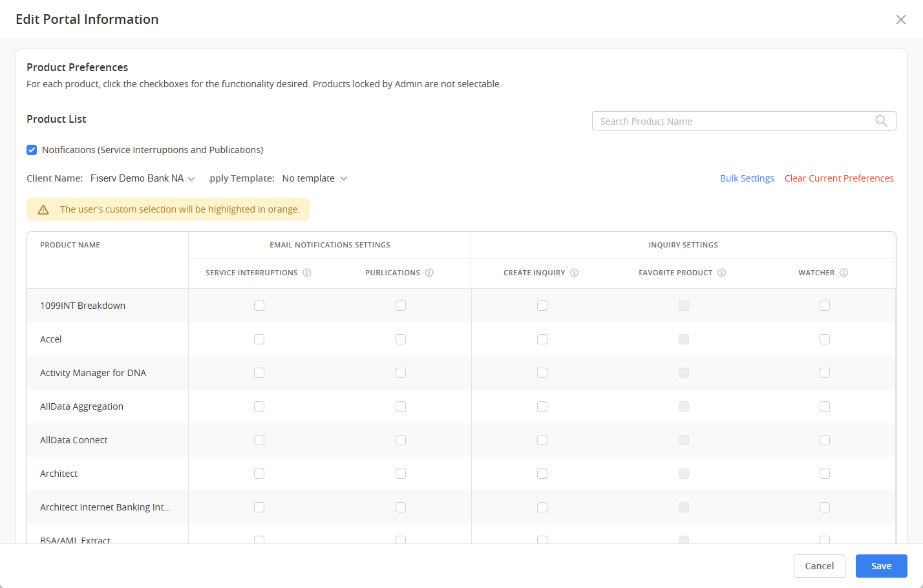Click info icon next to Service Interruptions
Screen dimensions: 923x588
click(x=307, y=273)
